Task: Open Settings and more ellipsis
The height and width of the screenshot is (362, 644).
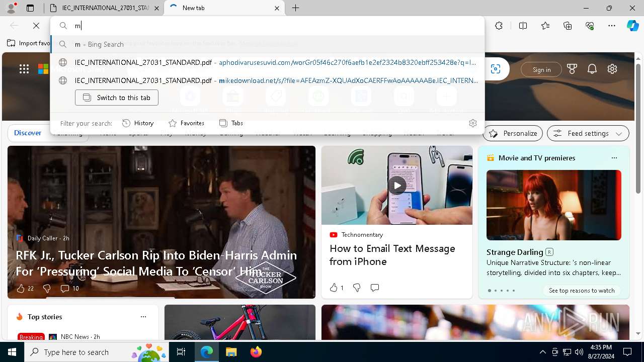Action: click(x=612, y=26)
